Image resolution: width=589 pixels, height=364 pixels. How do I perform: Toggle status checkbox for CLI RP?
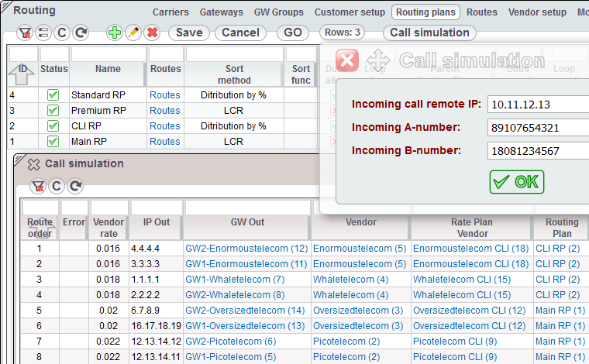(53, 125)
